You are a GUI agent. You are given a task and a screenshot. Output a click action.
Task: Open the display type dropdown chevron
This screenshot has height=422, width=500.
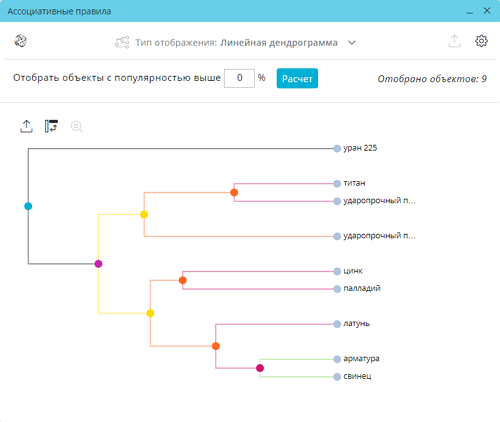pyautogui.click(x=352, y=43)
